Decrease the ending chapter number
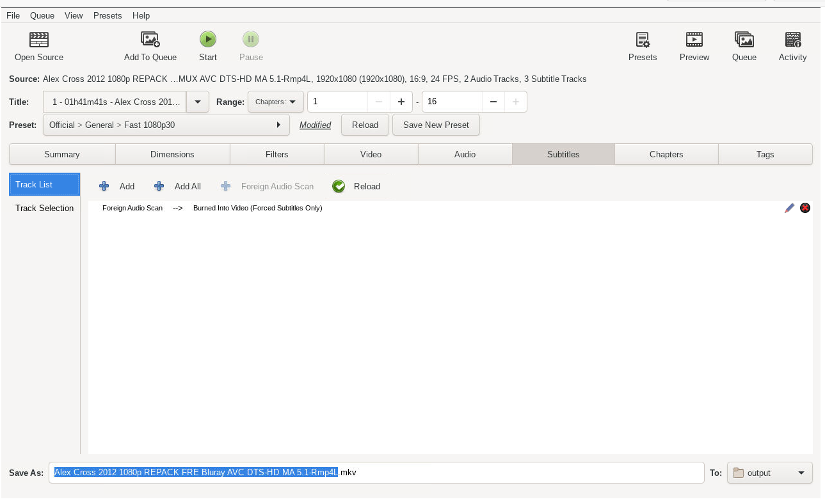 [493, 101]
